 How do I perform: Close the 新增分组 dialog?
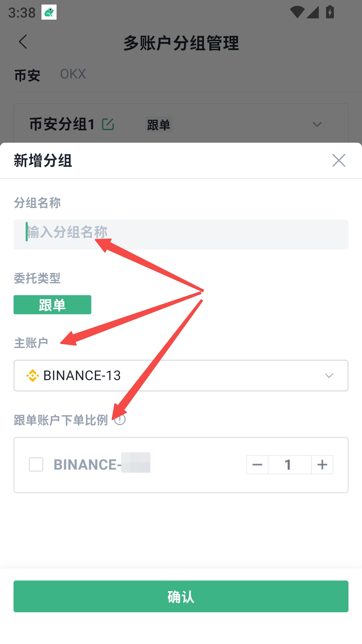(338, 160)
